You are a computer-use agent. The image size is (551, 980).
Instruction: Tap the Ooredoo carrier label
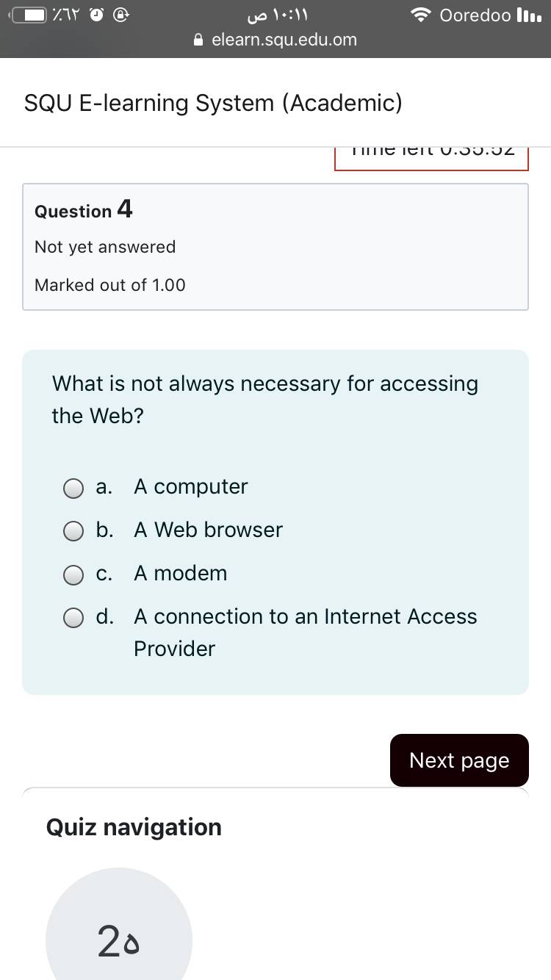[475, 15]
